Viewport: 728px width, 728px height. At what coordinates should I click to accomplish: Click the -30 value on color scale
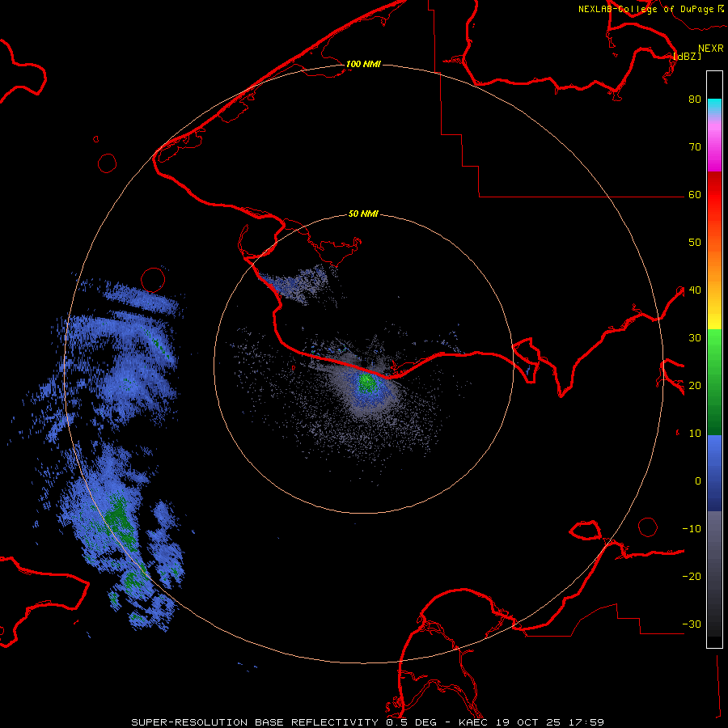692,624
